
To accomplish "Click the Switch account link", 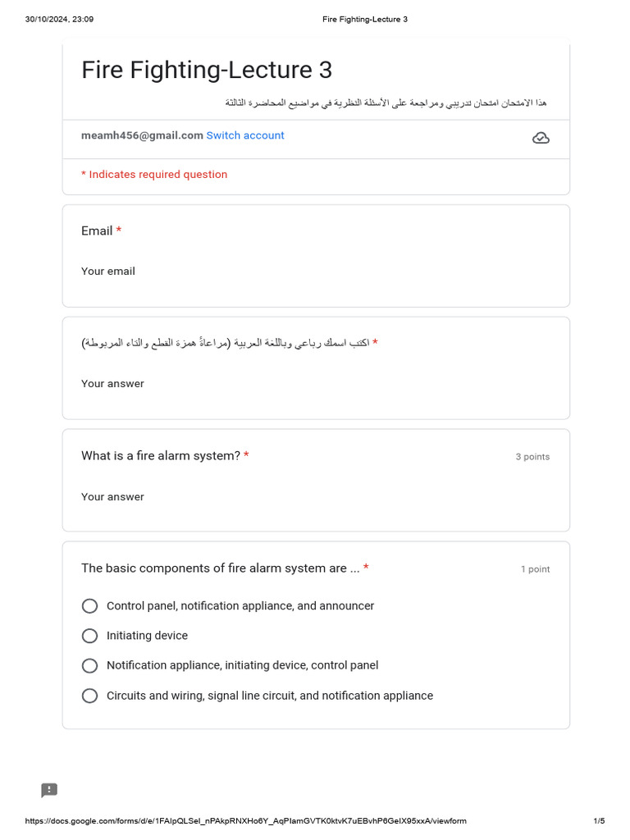I will click(x=245, y=135).
